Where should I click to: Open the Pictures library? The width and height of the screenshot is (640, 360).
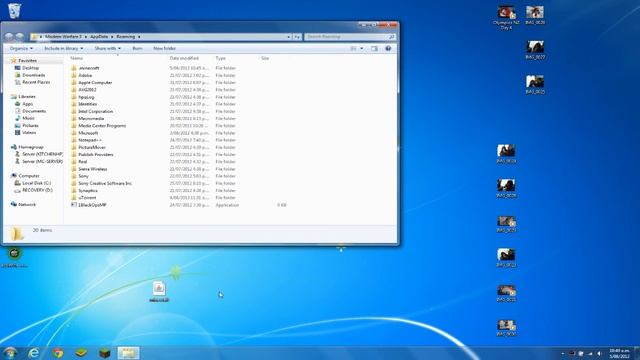point(30,126)
